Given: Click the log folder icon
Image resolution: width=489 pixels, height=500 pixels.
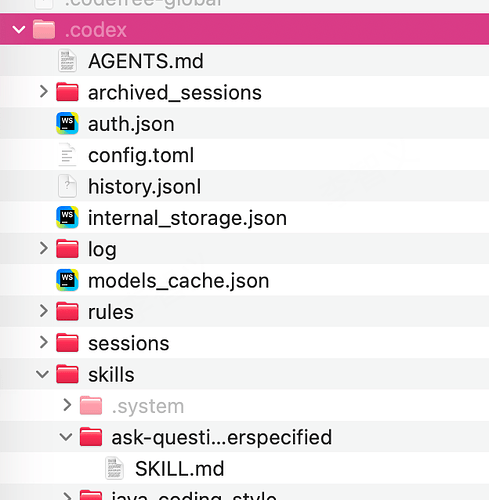Looking at the screenshot, I should tap(67, 248).
